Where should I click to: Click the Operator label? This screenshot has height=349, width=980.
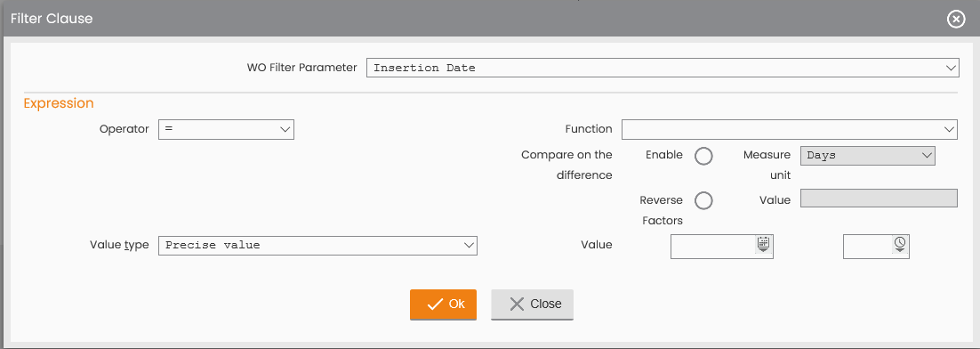click(125, 129)
